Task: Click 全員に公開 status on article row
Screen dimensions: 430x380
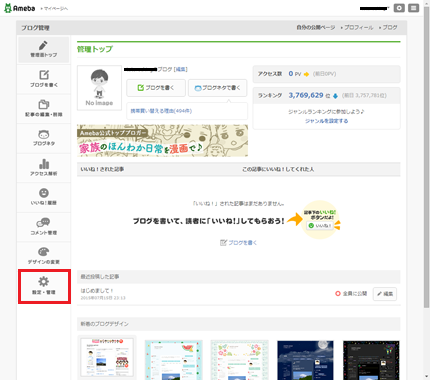Action: (x=351, y=294)
